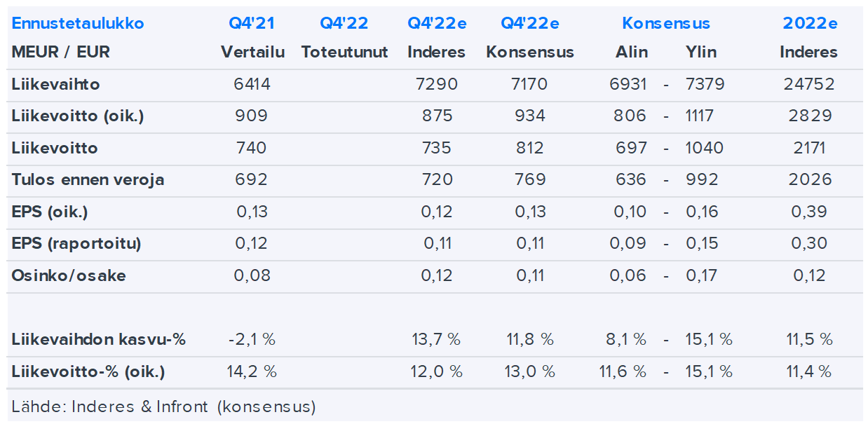Select the MEUR / EUR unit label
This screenshot has width=868, height=424.
point(61,53)
